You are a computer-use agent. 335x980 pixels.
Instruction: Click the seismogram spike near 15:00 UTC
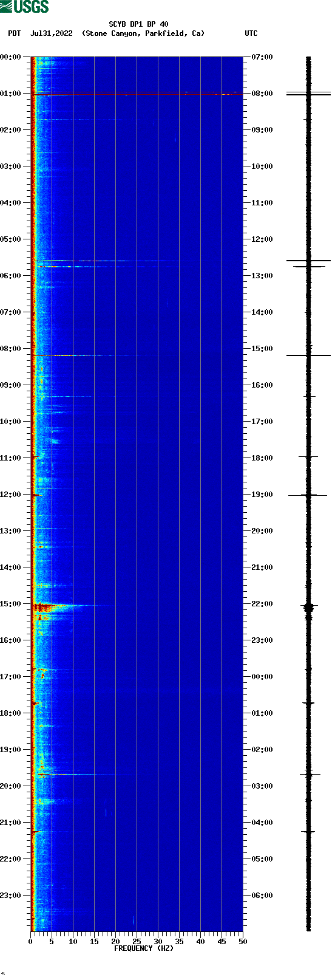click(x=308, y=355)
